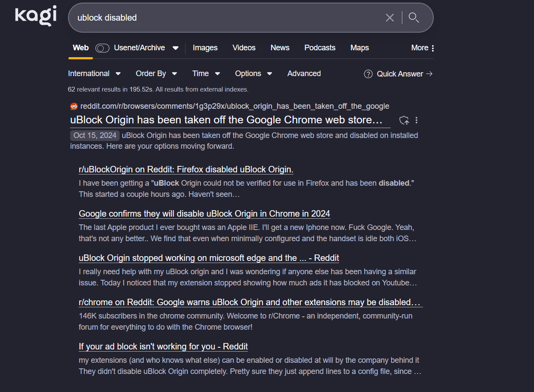Clear the search query with X icon
The height and width of the screenshot is (392, 534).
389,18
